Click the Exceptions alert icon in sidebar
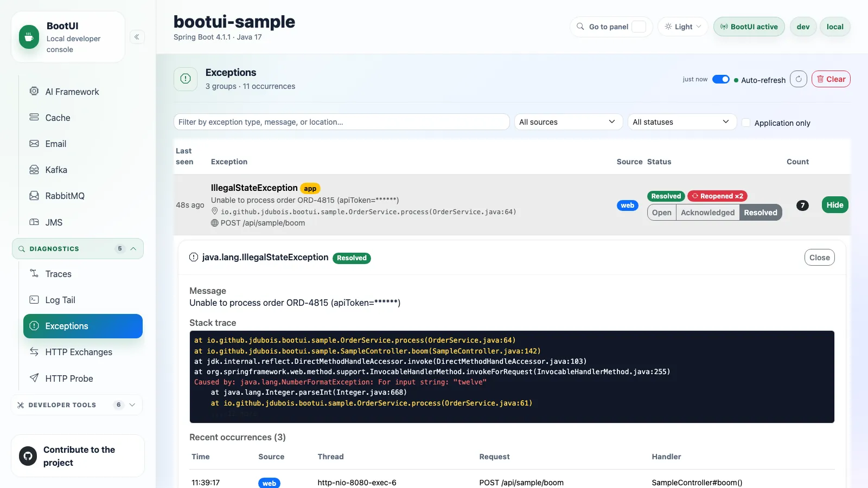This screenshot has width=868, height=488. click(34, 325)
